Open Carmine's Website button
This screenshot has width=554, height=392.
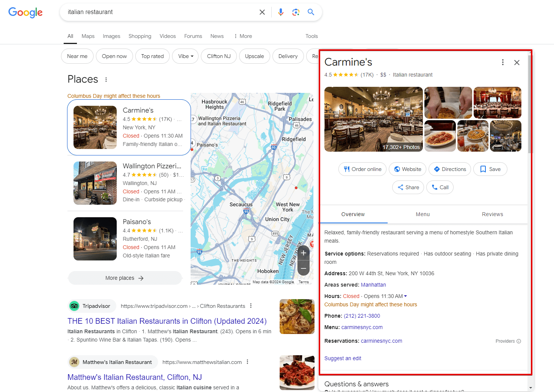click(x=408, y=169)
